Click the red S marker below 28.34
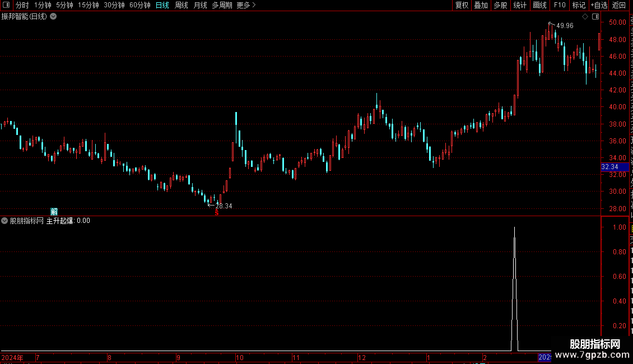 [217, 212]
